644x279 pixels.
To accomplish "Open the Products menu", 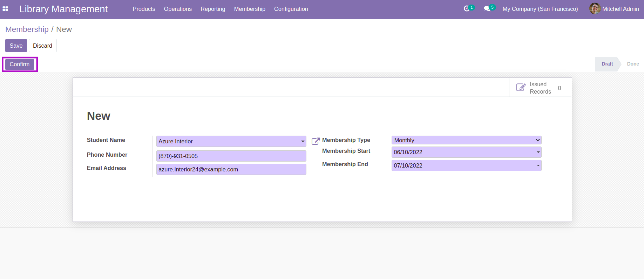I will [144, 9].
